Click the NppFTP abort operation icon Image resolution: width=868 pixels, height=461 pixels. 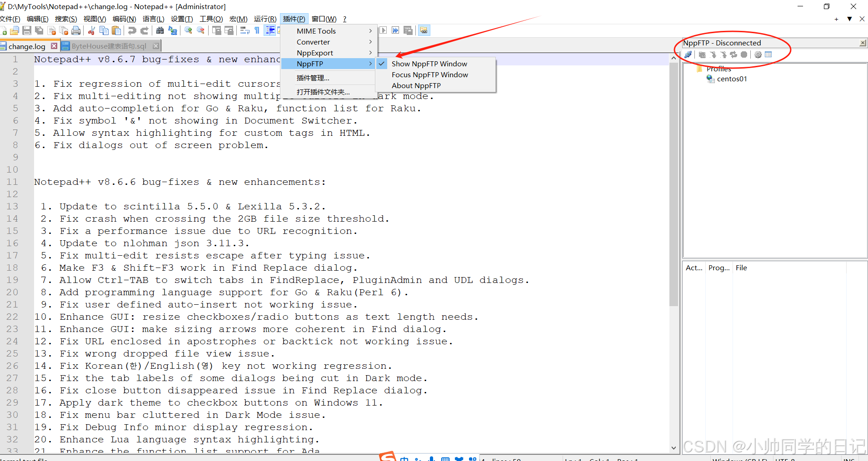pos(744,55)
